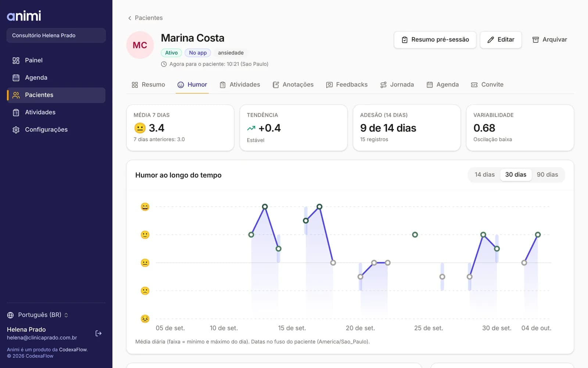
Task: Click the Agenda calendar icon in sidebar
Action: click(x=16, y=78)
